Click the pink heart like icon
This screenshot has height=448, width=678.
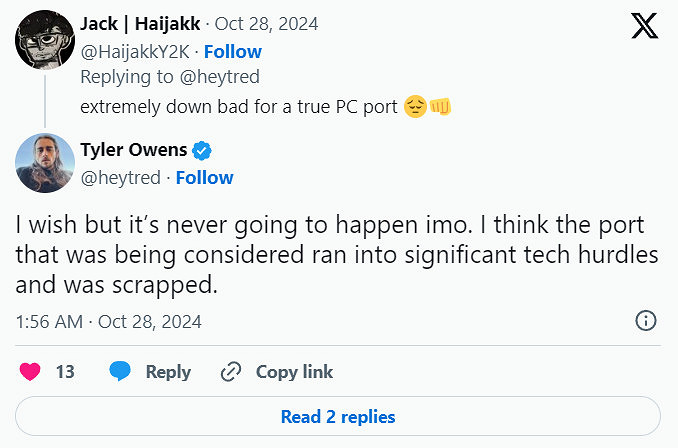(x=31, y=371)
